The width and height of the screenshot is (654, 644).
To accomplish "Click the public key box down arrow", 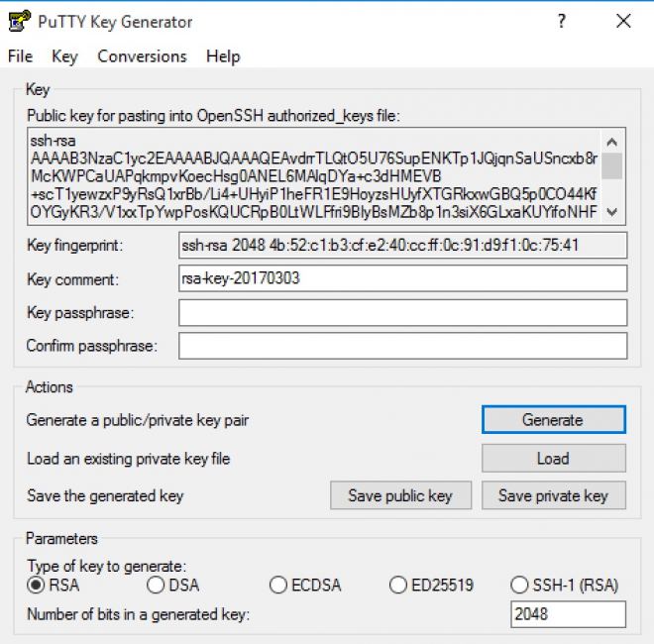I will pos(611,212).
